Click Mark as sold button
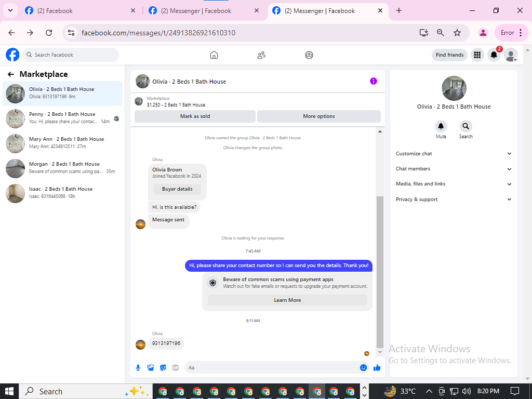The width and height of the screenshot is (532, 399). click(195, 116)
